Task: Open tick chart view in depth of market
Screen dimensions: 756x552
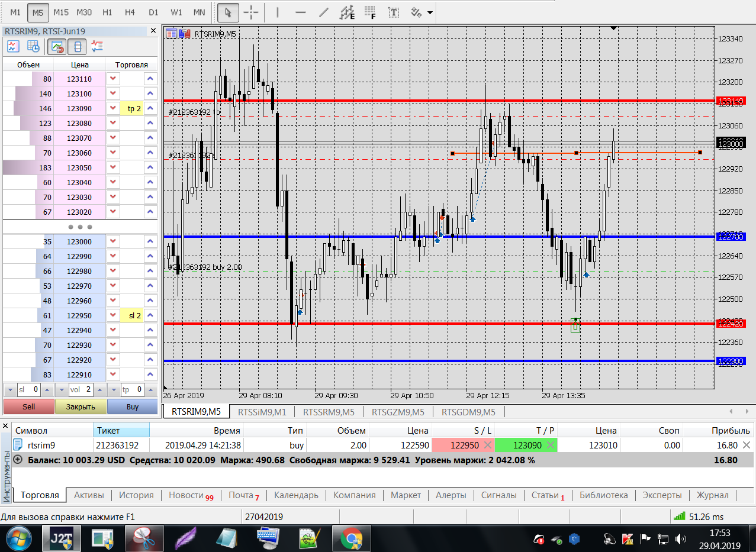Action: (x=13, y=46)
